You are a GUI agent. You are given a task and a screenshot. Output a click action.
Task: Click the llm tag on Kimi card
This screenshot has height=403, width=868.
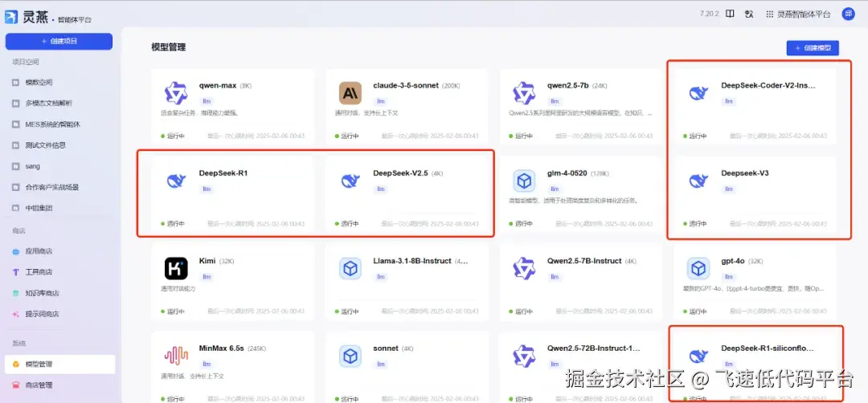tap(207, 277)
